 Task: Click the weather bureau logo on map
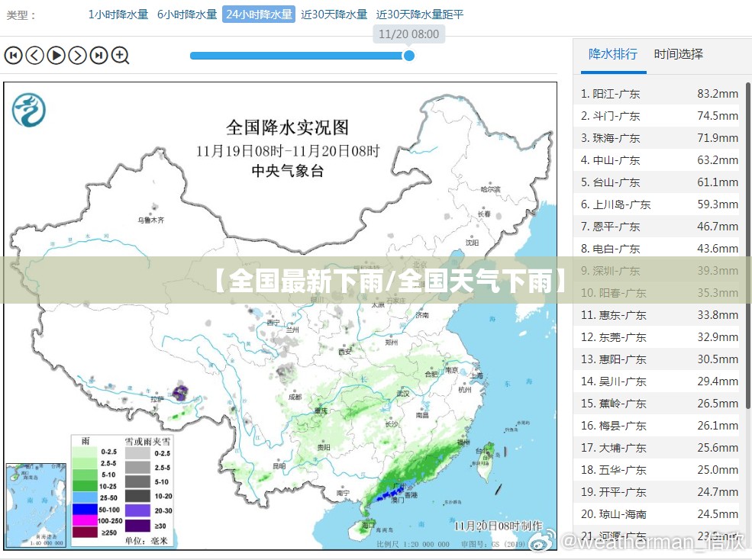pos(29,111)
